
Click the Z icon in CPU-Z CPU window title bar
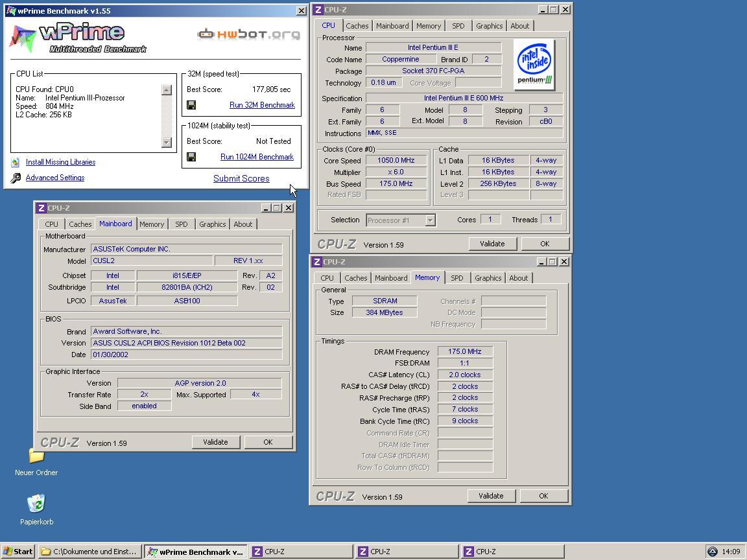(318, 10)
